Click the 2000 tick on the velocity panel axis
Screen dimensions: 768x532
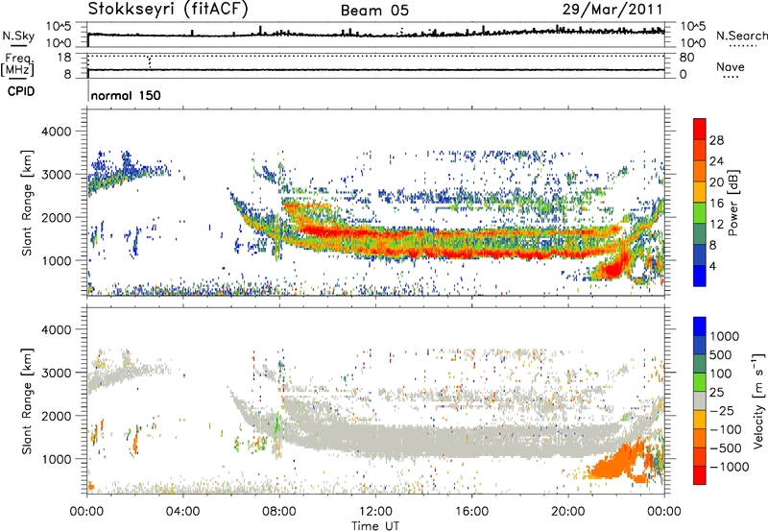56,416
